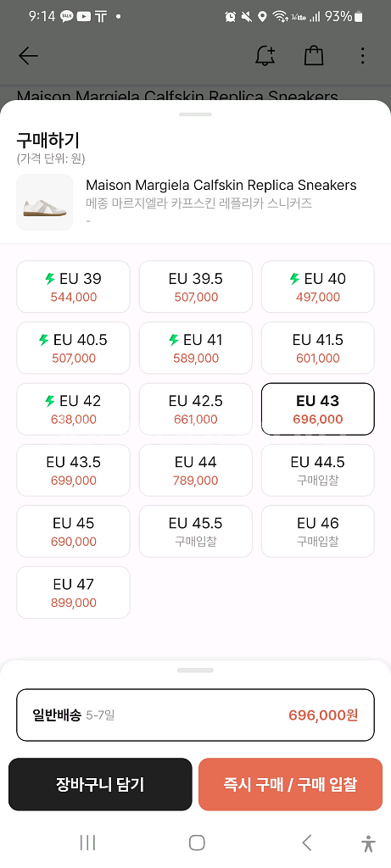Select size EU 40 with fast delivery

coord(318,287)
